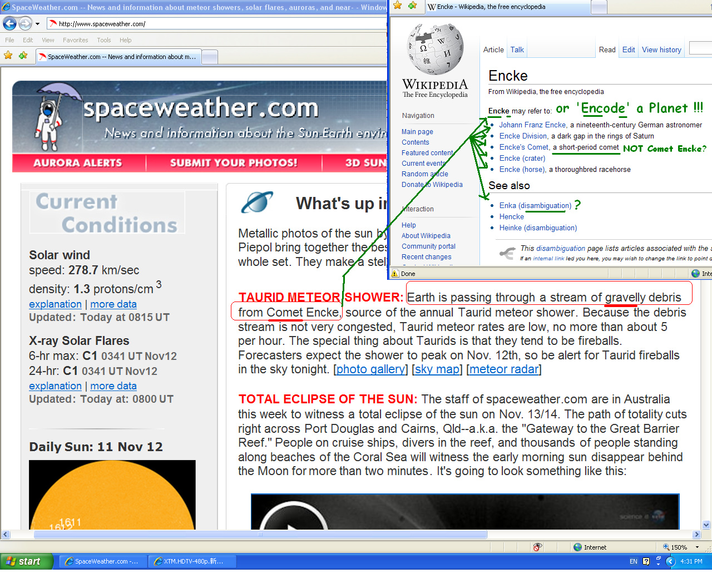Click the Wikipedia search input field
This screenshot has width=712, height=588.
tap(700, 48)
